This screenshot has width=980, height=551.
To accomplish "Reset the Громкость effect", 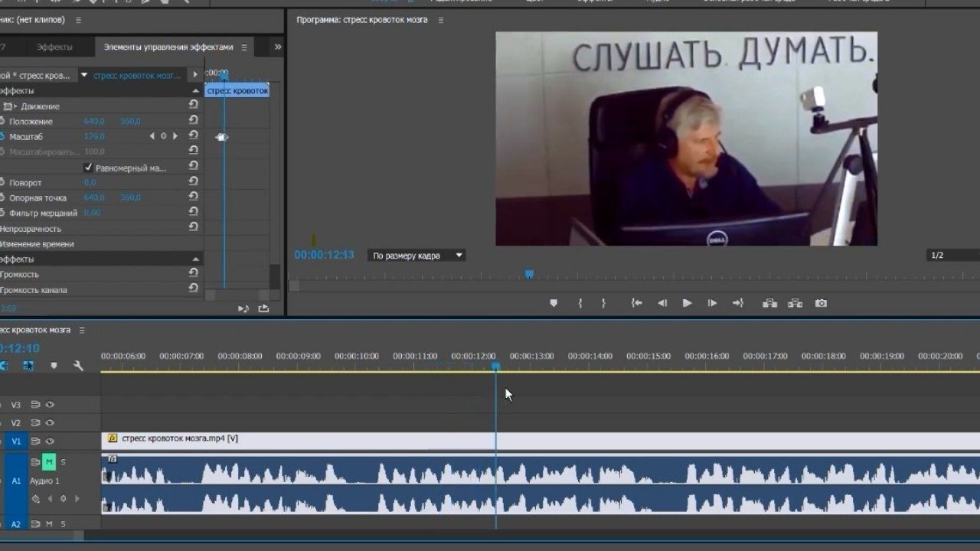I will point(193,272).
